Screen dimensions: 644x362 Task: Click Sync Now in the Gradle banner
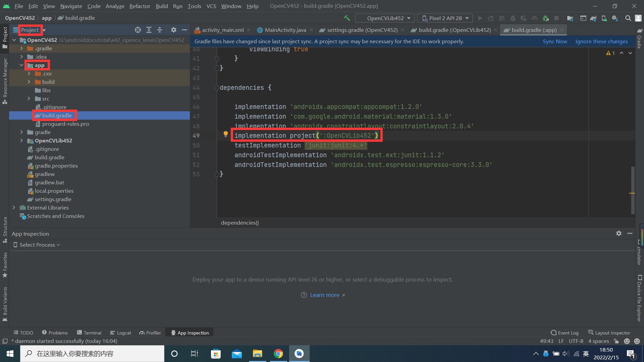click(x=555, y=41)
